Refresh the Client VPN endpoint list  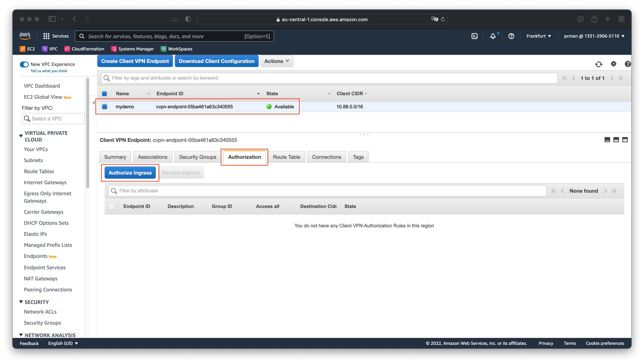tap(598, 64)
